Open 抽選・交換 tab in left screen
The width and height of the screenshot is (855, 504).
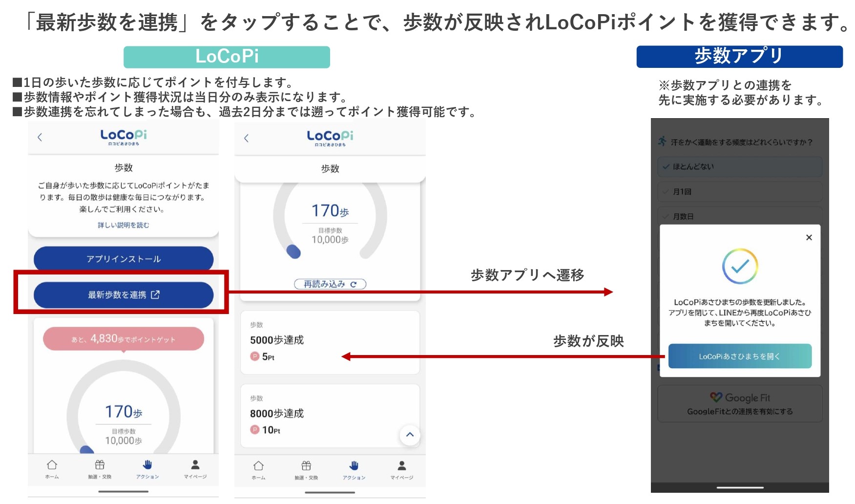tap(100, 469)
